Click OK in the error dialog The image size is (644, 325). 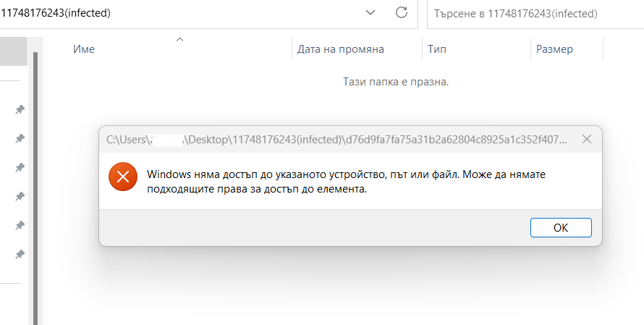[x=561, y=227]
